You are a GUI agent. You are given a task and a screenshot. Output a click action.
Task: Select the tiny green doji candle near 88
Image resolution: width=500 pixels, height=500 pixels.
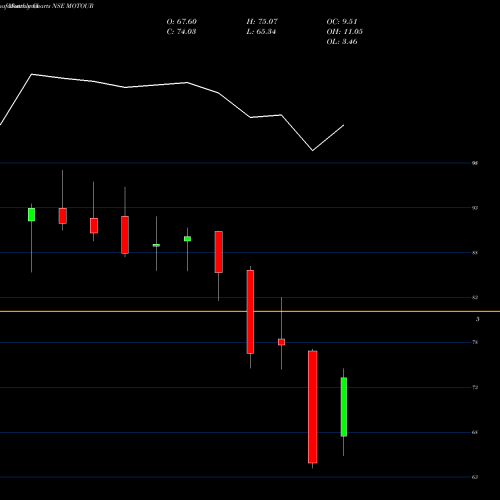156,245
